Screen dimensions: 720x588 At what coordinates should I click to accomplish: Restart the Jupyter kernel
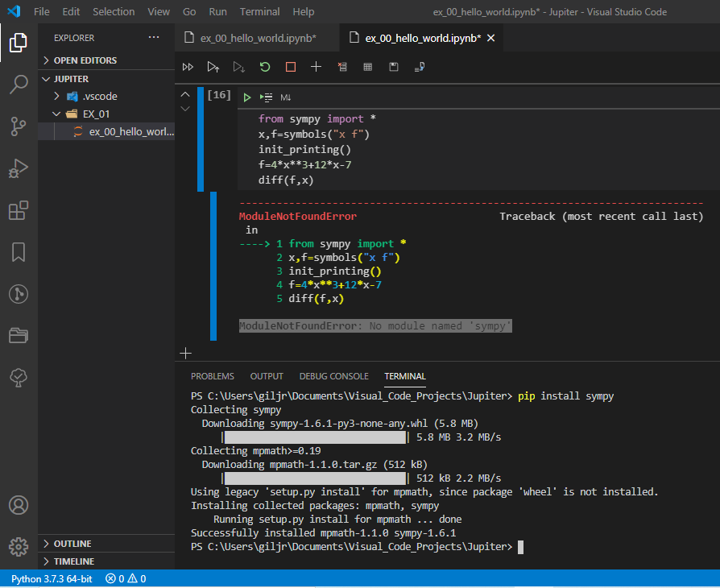pyautogui.click(x=265, y=67)
